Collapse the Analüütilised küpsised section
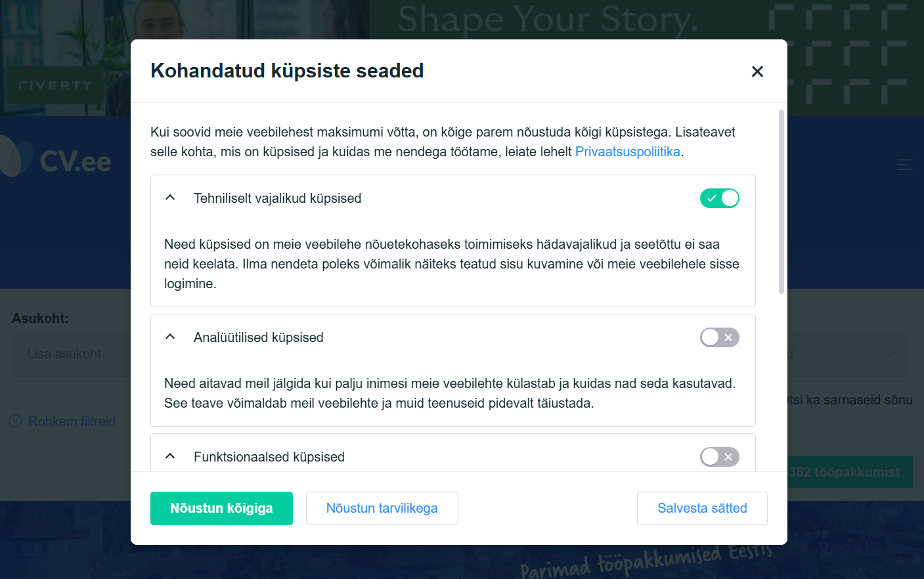Image resolution: width=924 pixels, height=579 pixels. 170,337
